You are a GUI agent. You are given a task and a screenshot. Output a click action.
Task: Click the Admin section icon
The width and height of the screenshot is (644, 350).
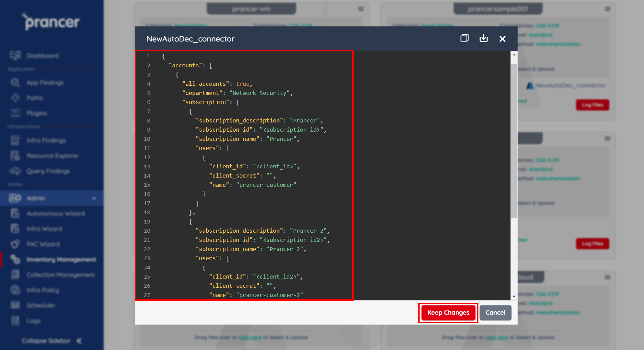click(15, 198)
